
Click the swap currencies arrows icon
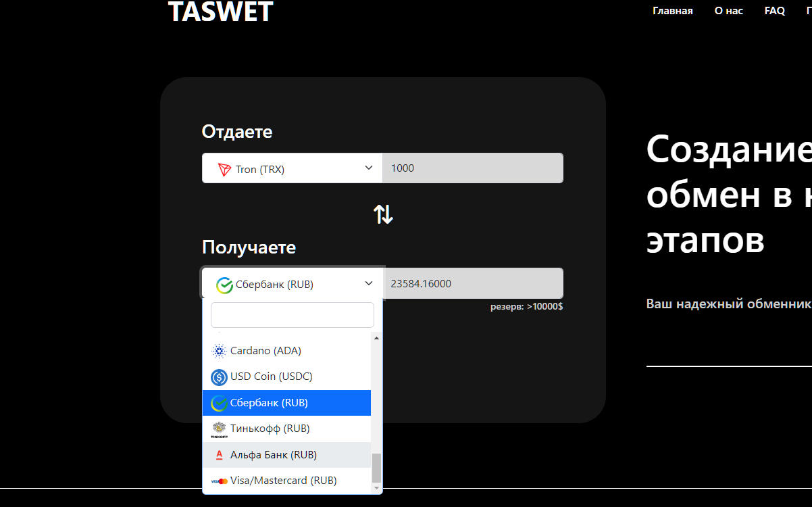[x=383, y=214]
